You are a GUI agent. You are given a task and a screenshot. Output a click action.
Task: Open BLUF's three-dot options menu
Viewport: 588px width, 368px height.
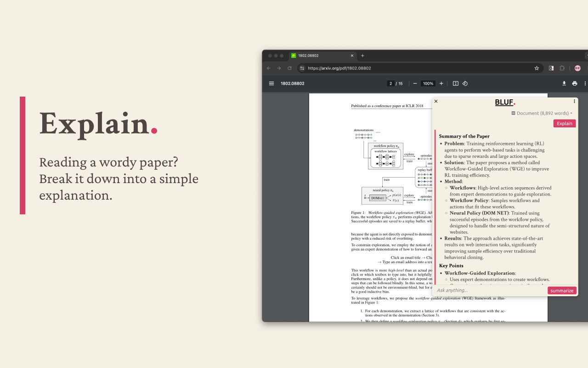[574, 101]
